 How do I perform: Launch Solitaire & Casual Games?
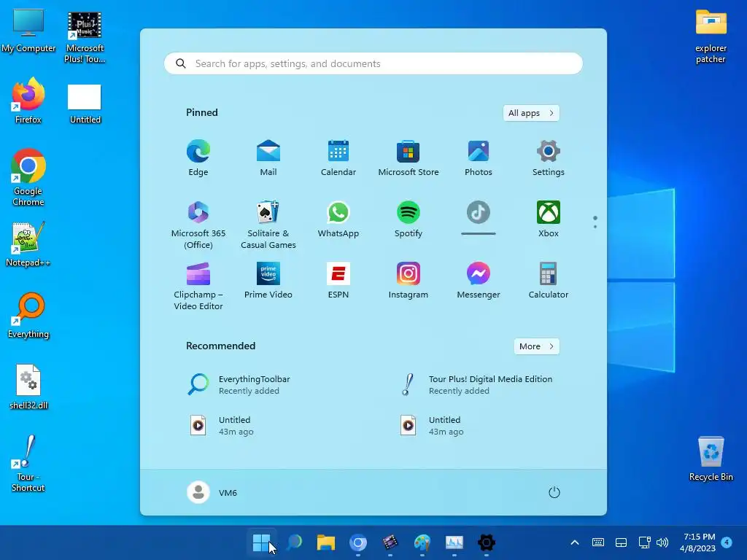point(268,225)
